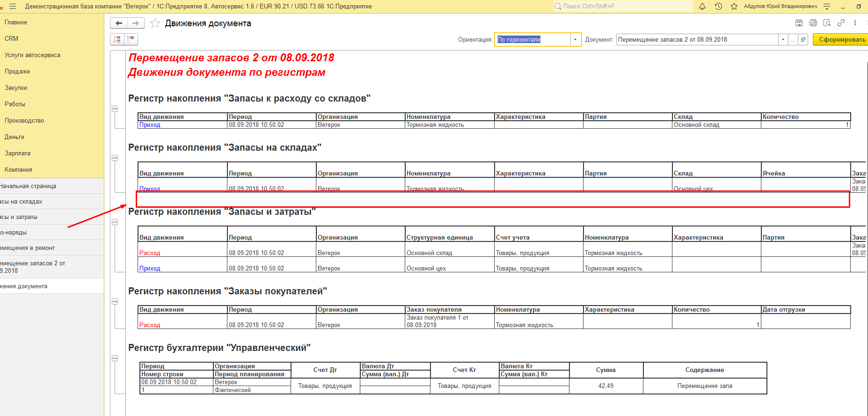868x416 pixels.
Task: Open favorites star in title bar
Action: pyautogui.click(x=734, y=7)
